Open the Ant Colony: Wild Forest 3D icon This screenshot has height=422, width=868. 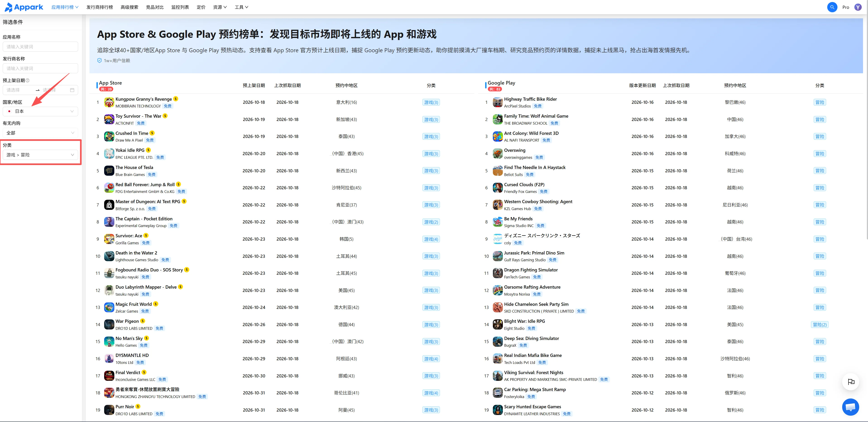497,136
